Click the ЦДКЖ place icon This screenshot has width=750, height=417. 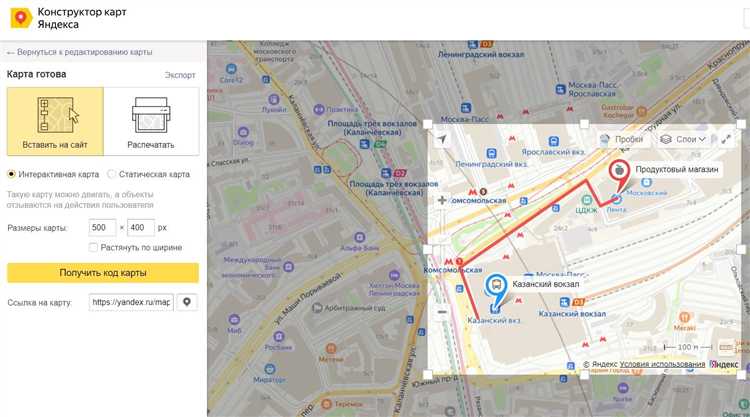pyautogui.click(x=586, y=200)
